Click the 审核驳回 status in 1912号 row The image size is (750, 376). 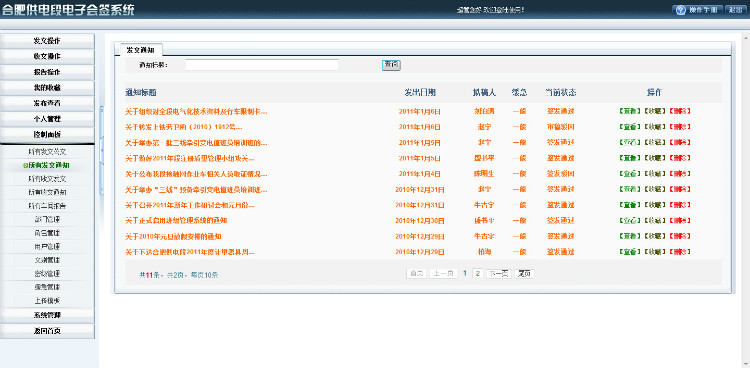[x=561, y=127]
